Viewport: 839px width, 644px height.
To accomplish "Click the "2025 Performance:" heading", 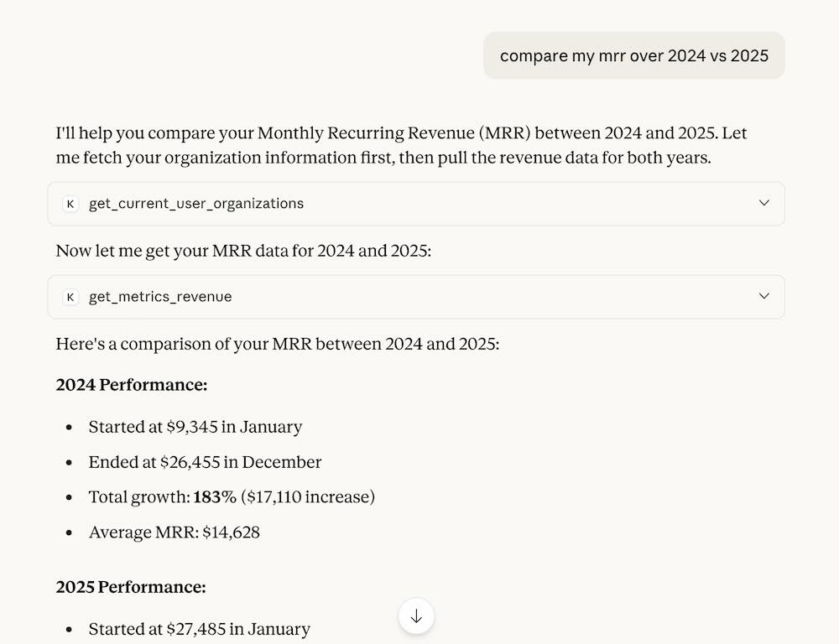I will [x=131, y=587].
